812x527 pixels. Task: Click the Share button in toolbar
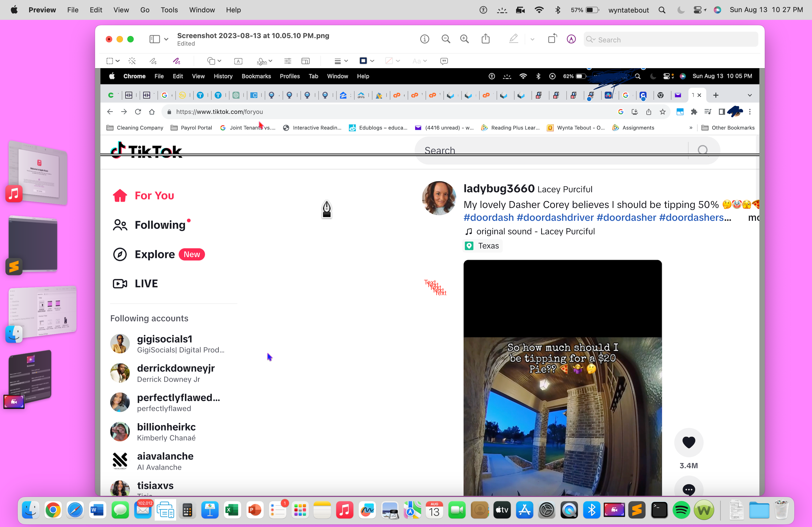click(x=485, y=39)
